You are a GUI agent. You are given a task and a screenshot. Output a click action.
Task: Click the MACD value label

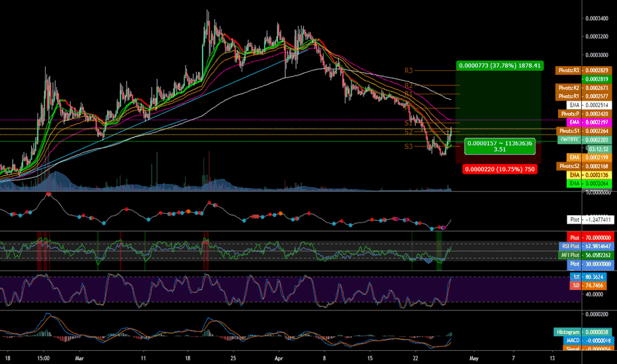589,341
